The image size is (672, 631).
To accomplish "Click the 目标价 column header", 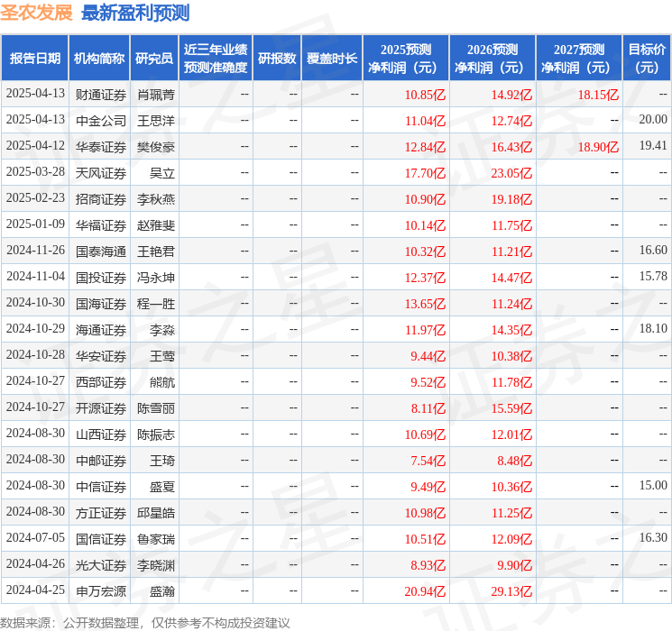I will pos(647,59).
